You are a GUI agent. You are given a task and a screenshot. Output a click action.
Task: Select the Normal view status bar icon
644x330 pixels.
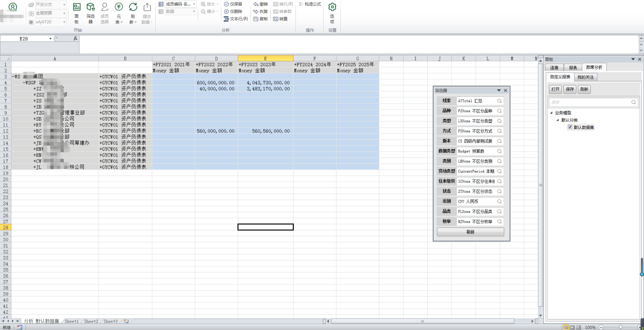(x=566, y=327)
